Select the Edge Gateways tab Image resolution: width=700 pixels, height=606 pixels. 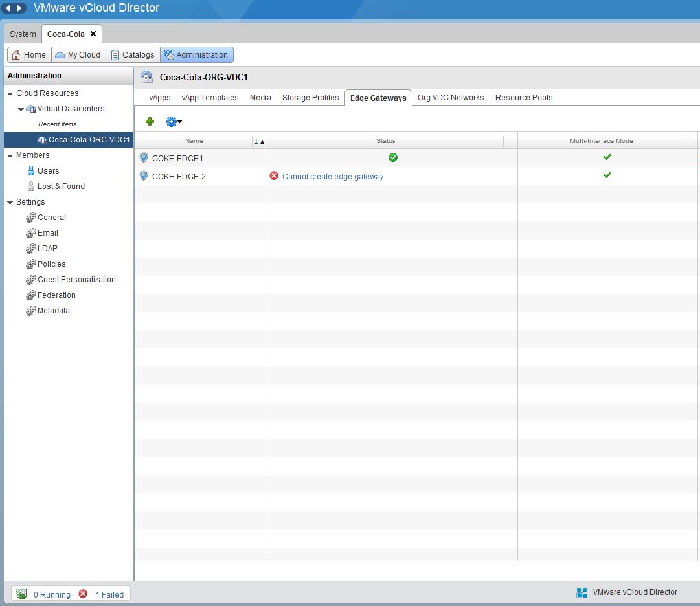pyautogui.click(x=378, y=98)
